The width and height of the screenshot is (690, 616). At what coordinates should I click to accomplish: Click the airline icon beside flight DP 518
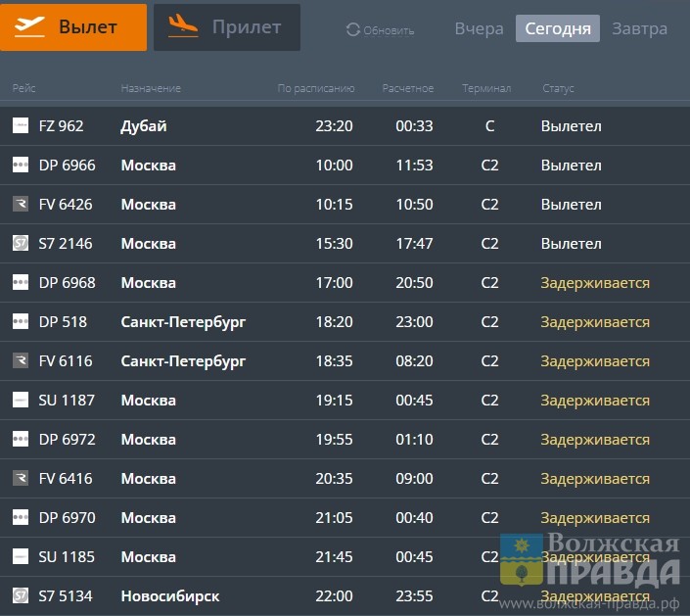21,322
